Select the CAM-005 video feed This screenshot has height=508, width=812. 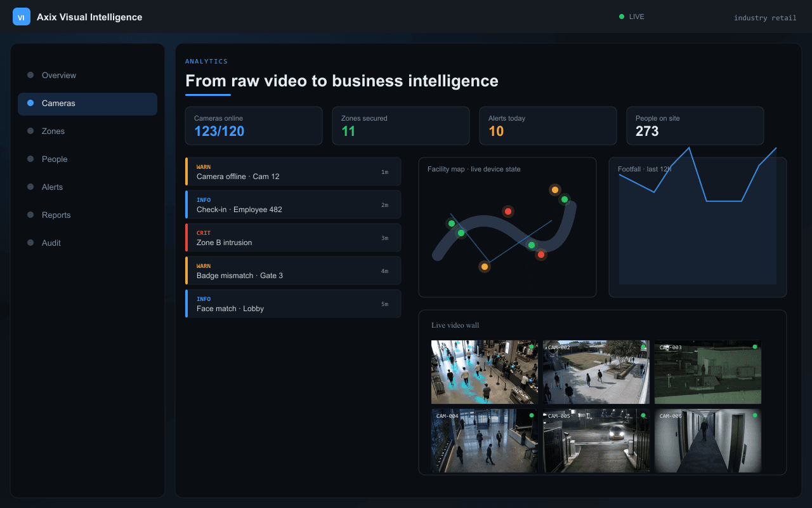click(x=596, y=441)
